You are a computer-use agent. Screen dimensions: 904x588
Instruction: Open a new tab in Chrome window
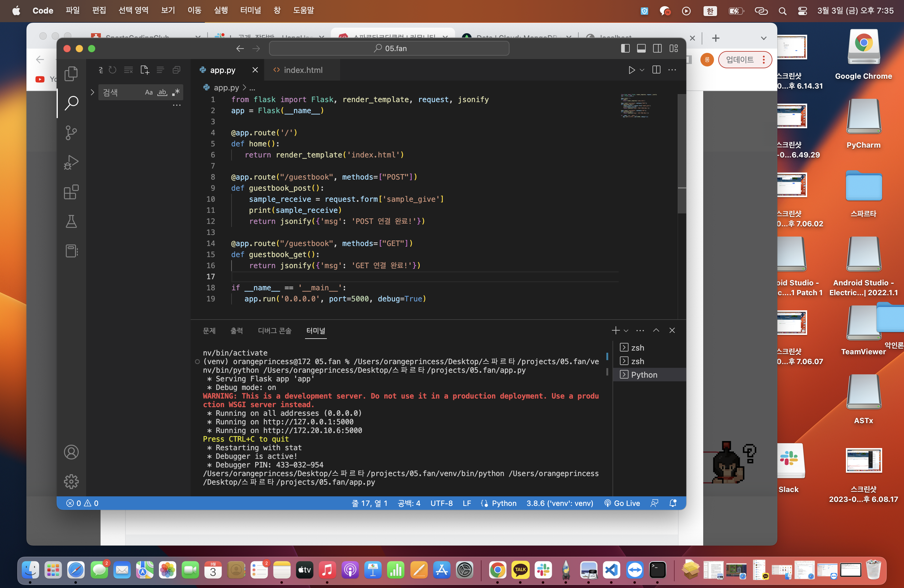pyautogui.click(x=716, y=38)
